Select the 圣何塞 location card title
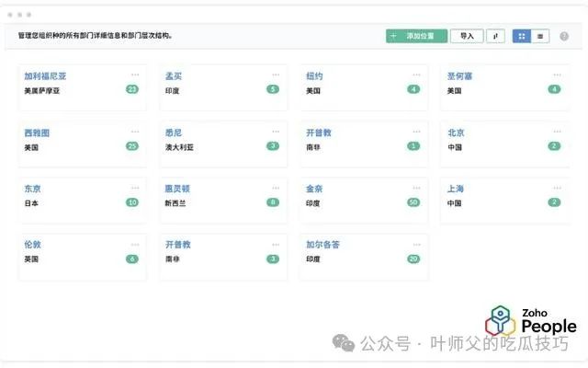 tap(459, 76)
